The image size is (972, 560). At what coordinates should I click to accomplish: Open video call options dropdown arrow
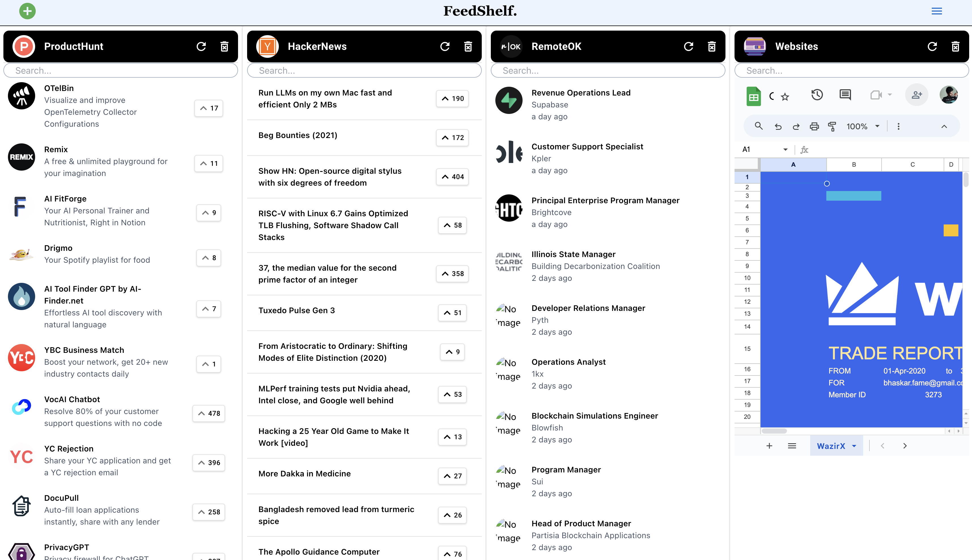click(x=889, y=95)
